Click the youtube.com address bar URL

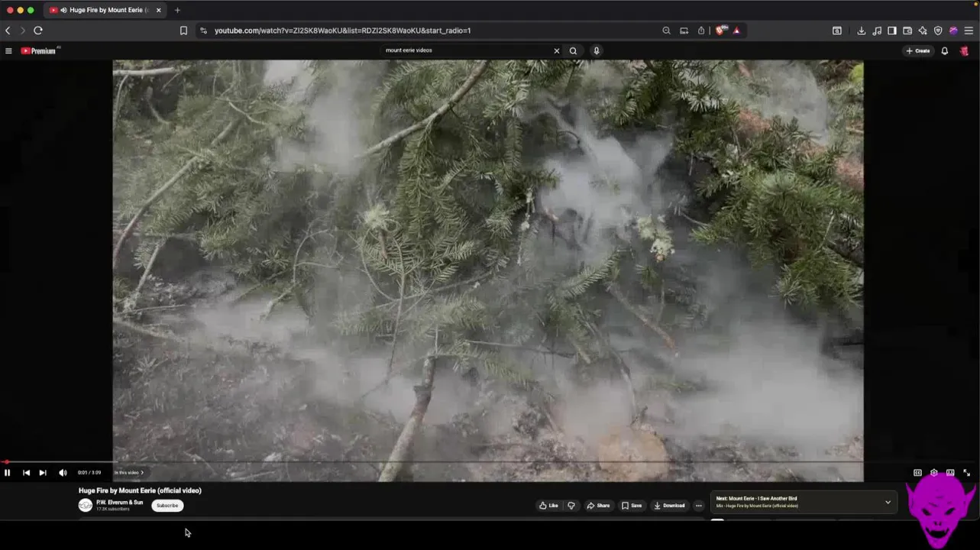click(342, 31)
